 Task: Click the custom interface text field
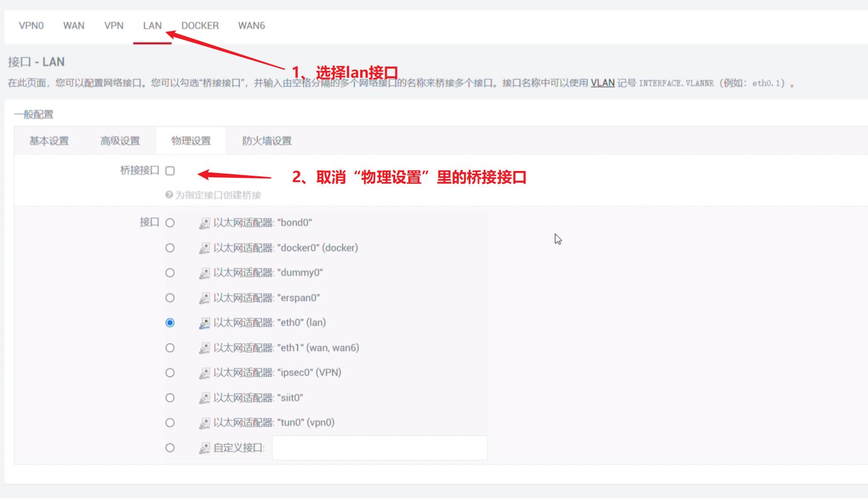pyautogui.click(x=380, y=448)
